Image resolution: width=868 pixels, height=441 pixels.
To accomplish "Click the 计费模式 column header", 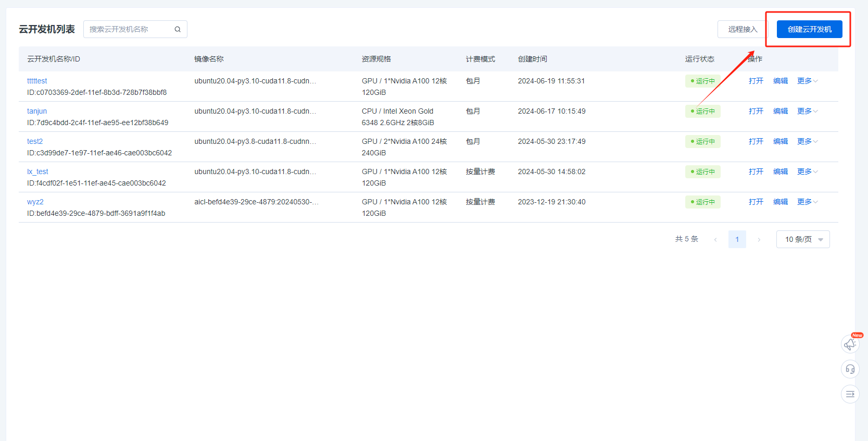I will click(x=481, y=59).
